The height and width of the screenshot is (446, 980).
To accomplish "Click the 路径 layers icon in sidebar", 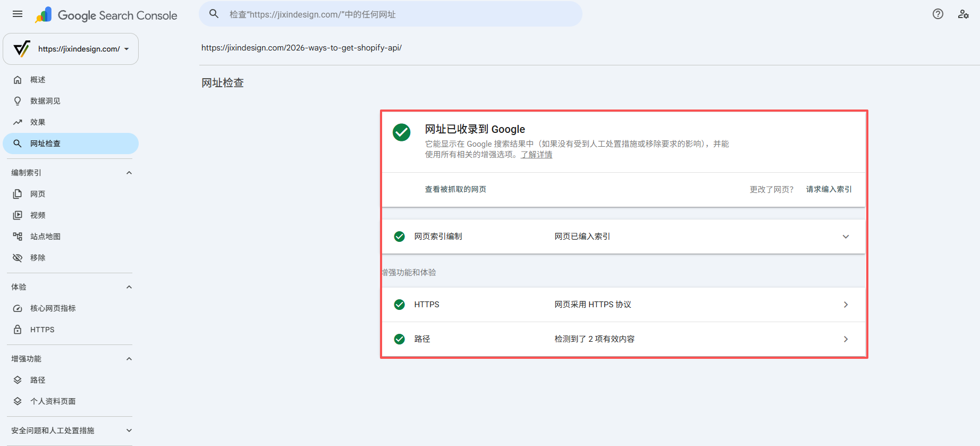I will pos(18,380).
